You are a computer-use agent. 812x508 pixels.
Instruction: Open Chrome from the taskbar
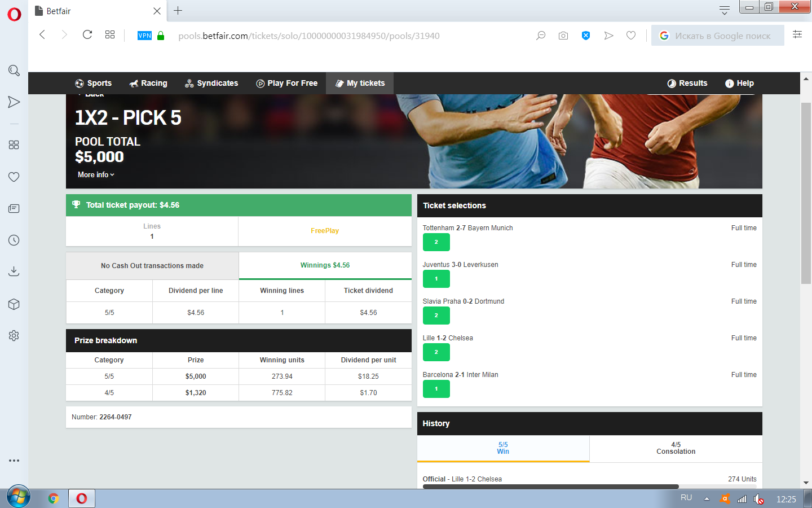pyautogui.click(x=54, y=498)
